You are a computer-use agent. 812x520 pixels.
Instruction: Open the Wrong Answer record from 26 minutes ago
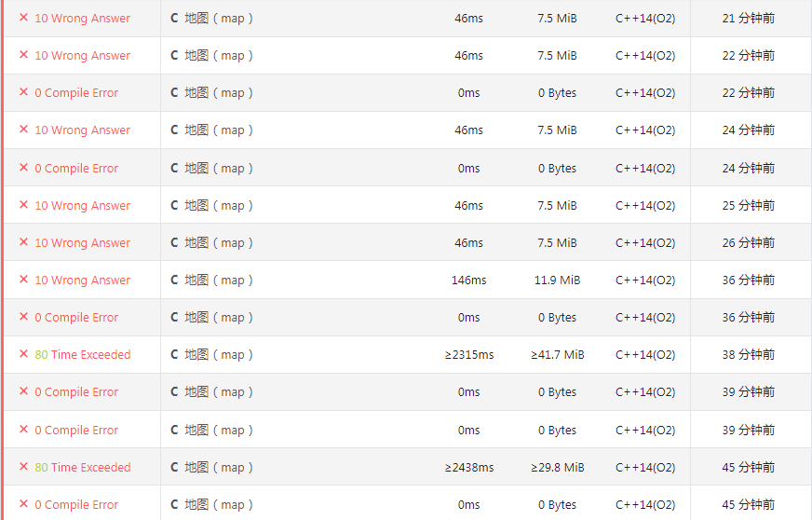pyautogui.click(x=82, y=242)
